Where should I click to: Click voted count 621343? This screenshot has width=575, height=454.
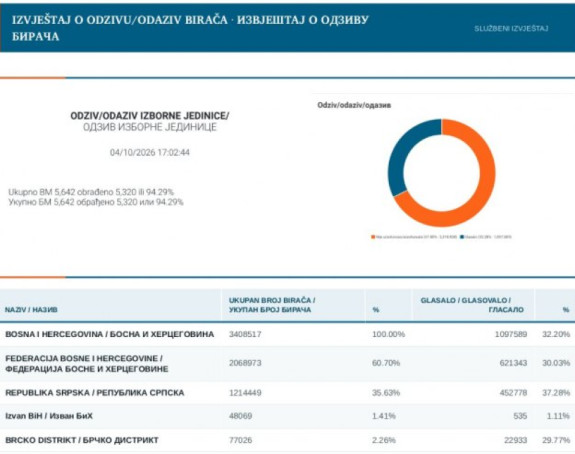[x=513, y=363]
